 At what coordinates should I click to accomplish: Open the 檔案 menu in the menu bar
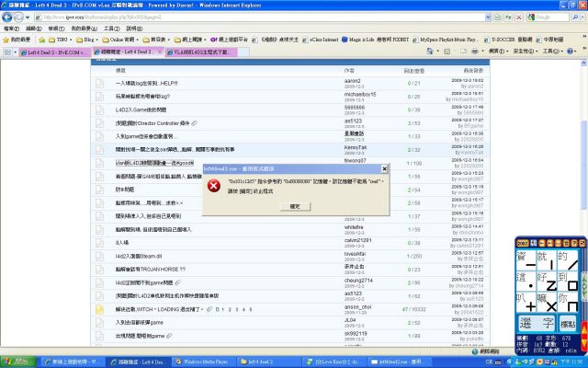coord(11,29)
